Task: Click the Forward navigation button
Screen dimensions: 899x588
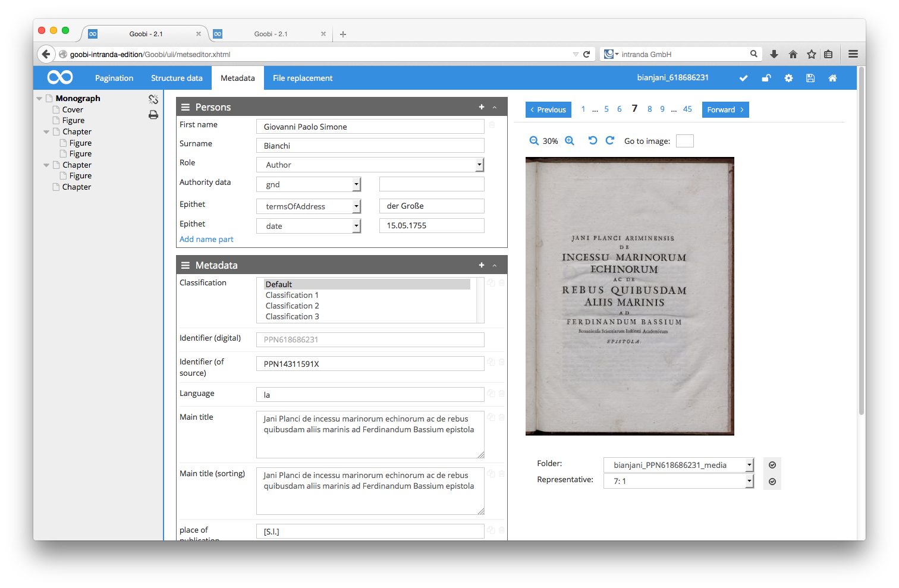Action: pyautogui.click(x=725, y=109)
